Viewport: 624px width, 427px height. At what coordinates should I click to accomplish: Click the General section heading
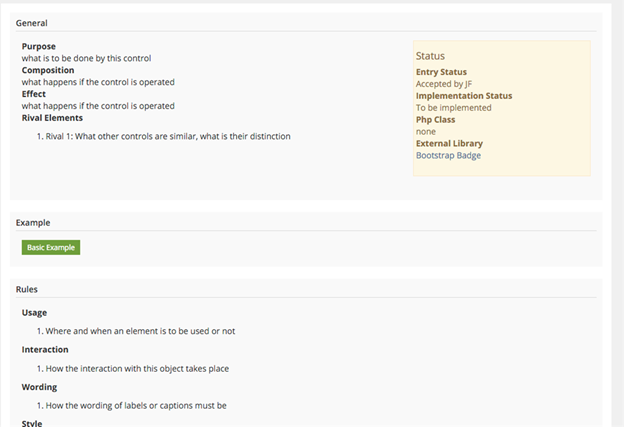coord(32,23)
